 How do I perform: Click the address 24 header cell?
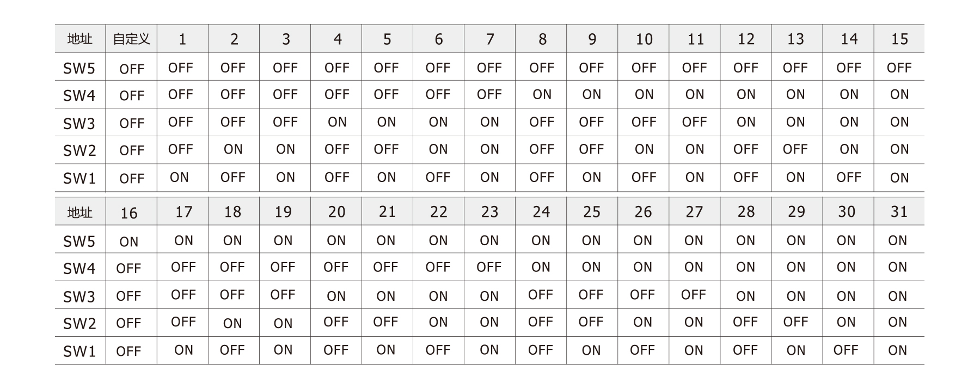point(541,211)
